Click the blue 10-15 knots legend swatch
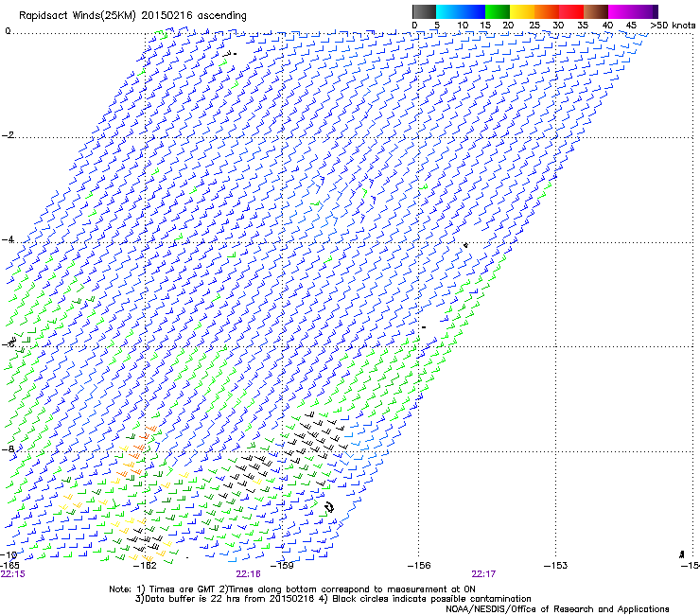 coord(473,11)
